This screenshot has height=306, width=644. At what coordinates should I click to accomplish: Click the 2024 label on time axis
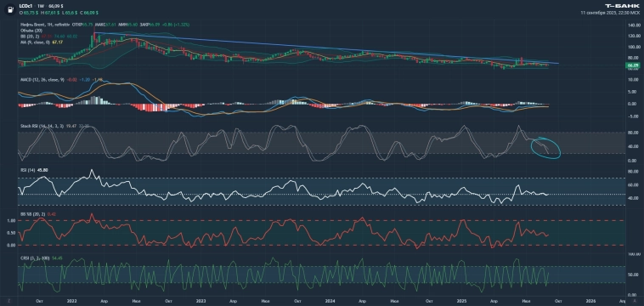point(330,301)
